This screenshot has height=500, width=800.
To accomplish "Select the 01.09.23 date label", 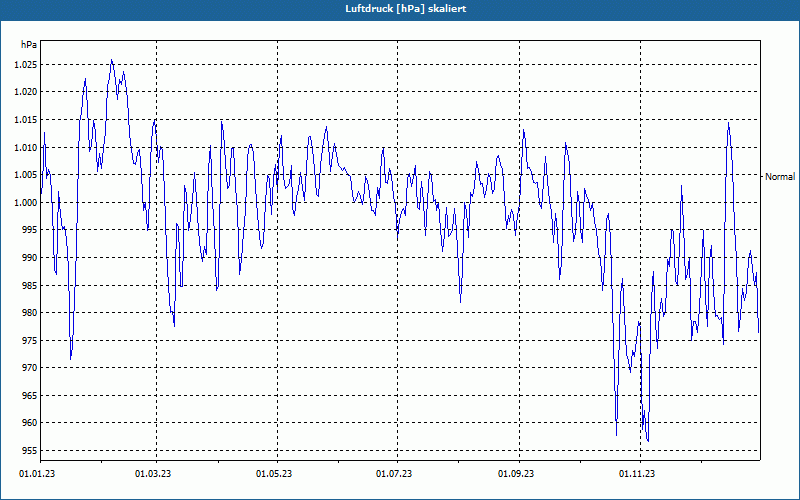I will click(516, 474).
